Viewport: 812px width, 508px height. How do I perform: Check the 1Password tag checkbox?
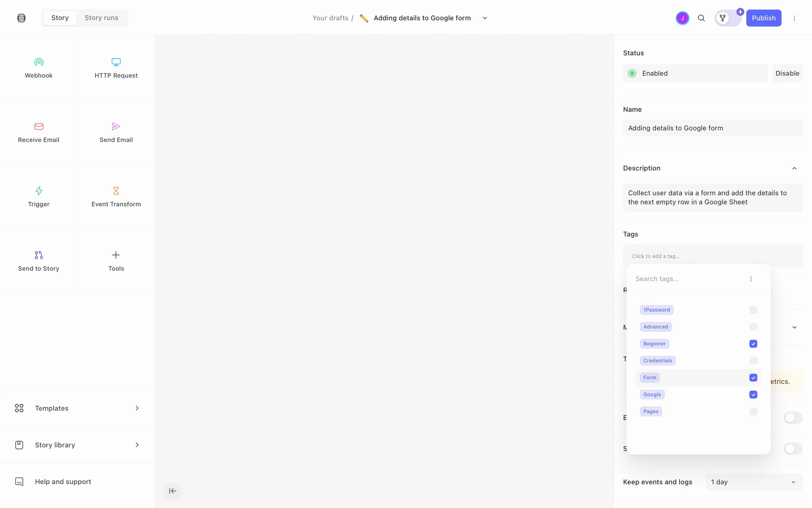[753, 310]
